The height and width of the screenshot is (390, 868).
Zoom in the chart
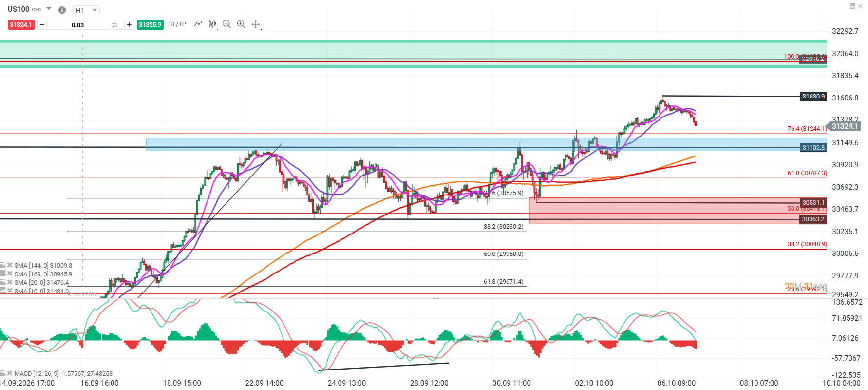(x=241, y=24)
